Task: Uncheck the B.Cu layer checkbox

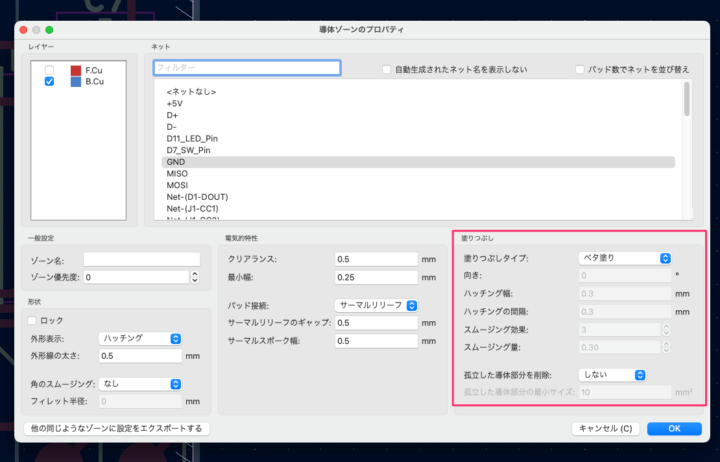Action: tap(49, 83)
